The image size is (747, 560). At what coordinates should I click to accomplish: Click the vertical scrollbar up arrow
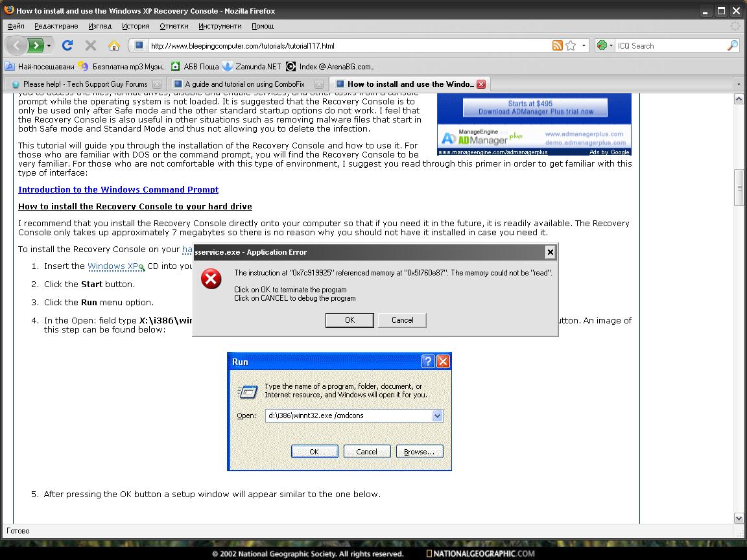739,99
